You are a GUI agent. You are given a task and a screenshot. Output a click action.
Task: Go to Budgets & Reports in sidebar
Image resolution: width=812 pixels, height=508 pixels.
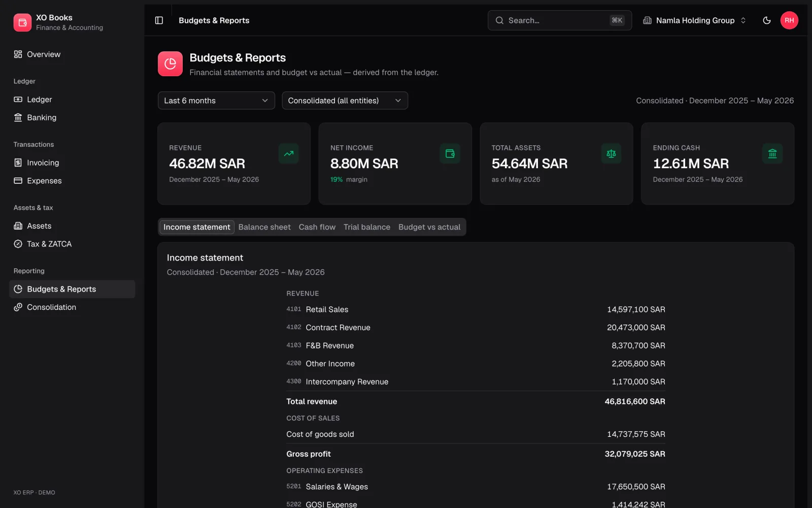pos(72,289)
